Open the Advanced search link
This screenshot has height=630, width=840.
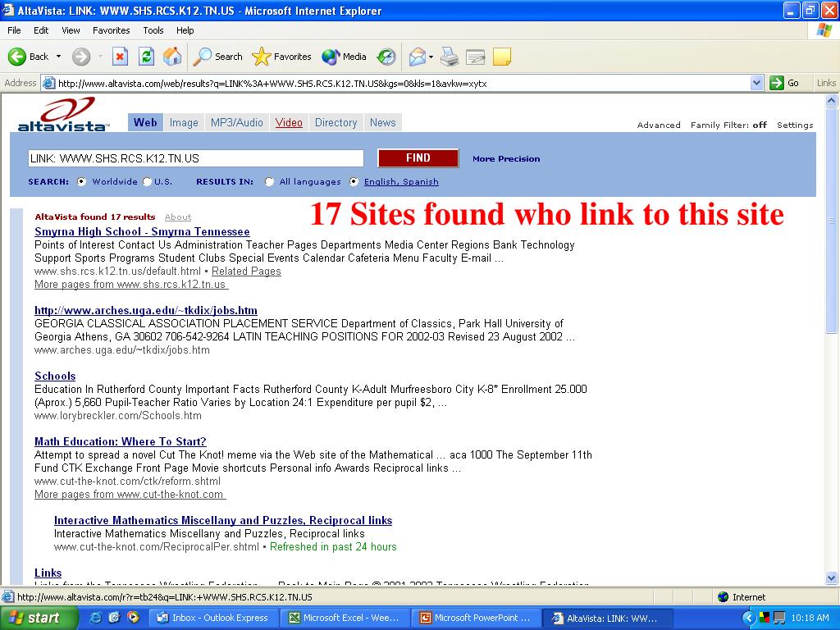pyautogui.click(x=659, y=125)
